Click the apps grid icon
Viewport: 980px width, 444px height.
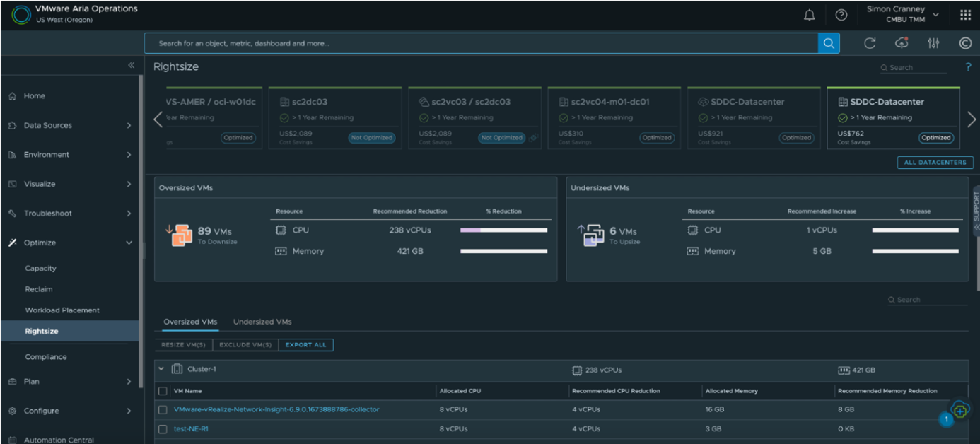click(x=965, y=15)
